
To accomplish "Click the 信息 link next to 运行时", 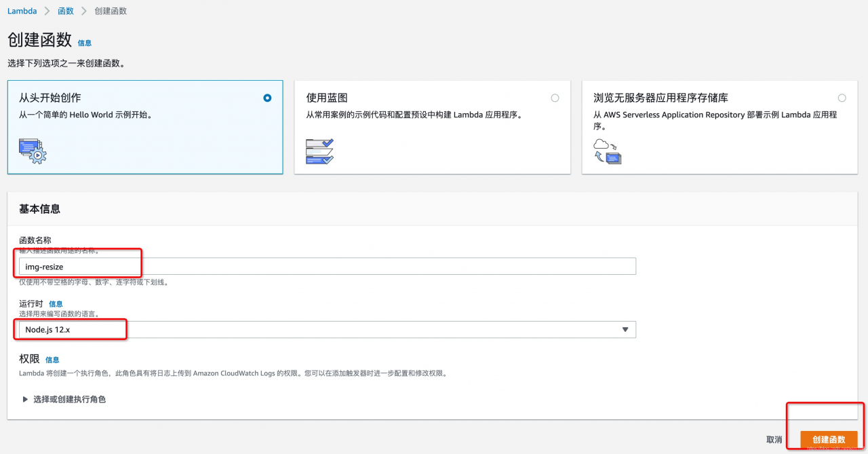I will [x=56, y=303].
